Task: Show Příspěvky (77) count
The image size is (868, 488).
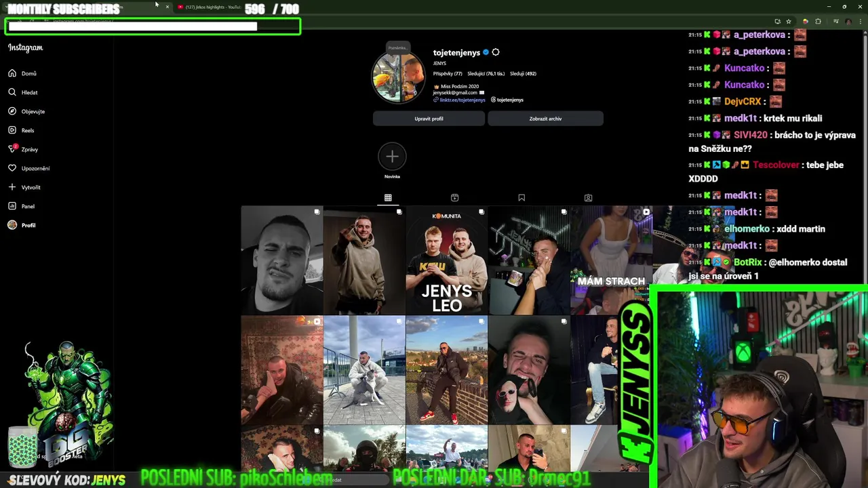Action: pyautogui.click(x=448, y=73)
